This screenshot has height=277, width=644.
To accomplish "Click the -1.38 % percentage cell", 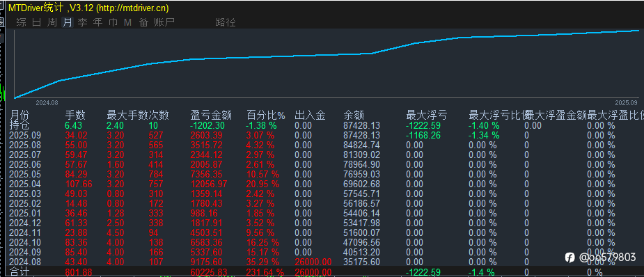I will pos(262,125).
